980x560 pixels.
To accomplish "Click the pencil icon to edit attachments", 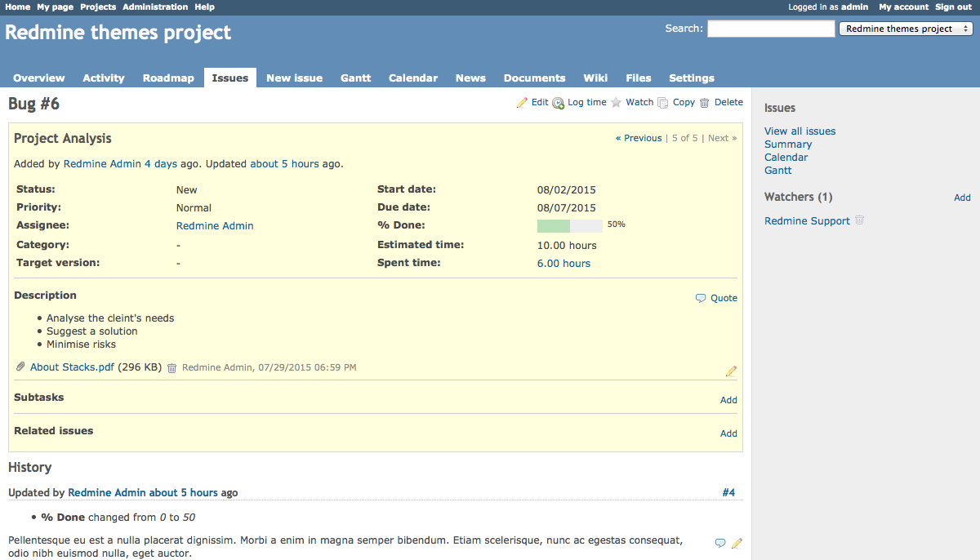I will click(731, 371).
